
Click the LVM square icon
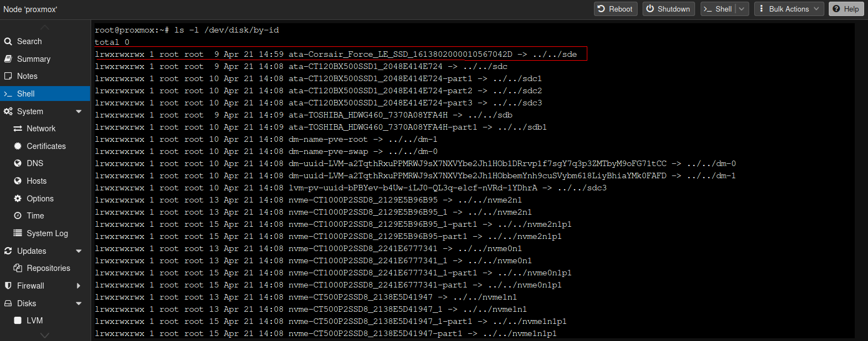18,321
